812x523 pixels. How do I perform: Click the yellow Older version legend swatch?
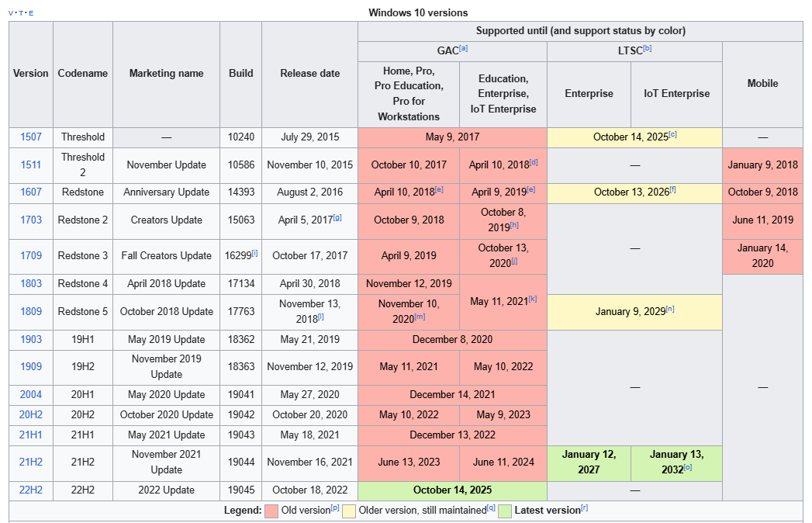[349, 511]
